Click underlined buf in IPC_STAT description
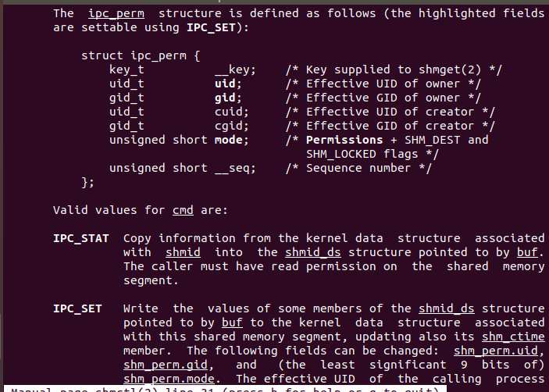This screenshot has width=549, height=392. [x=527, y=252]
